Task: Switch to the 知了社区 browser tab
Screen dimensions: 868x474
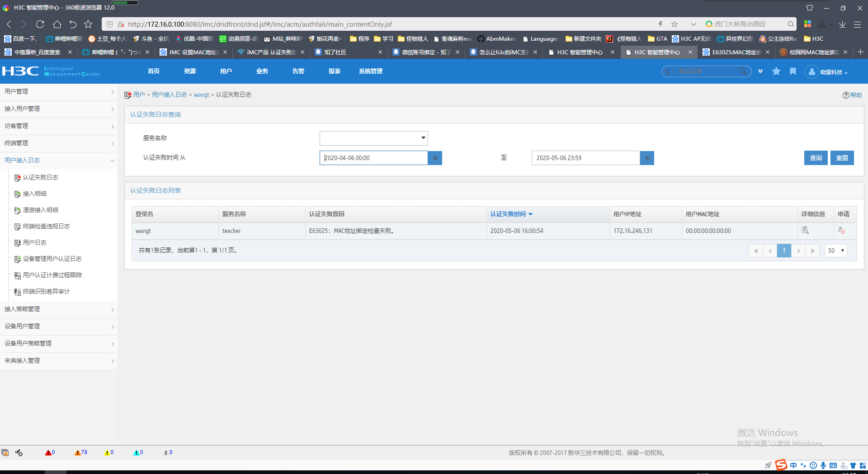Action: coord(348,52)
